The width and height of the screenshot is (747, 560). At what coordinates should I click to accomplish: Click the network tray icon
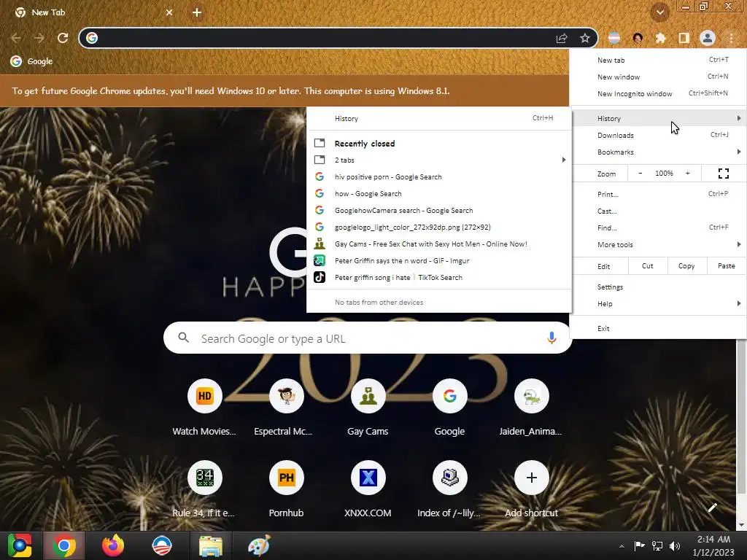(657, 545)
